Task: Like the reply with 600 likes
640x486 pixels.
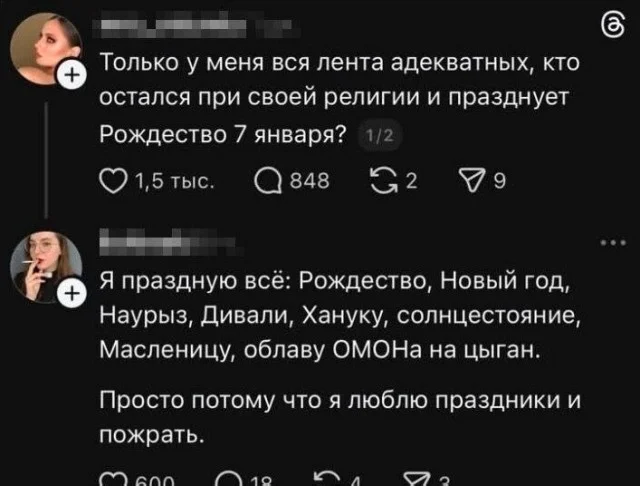Action: click(113, 480)
